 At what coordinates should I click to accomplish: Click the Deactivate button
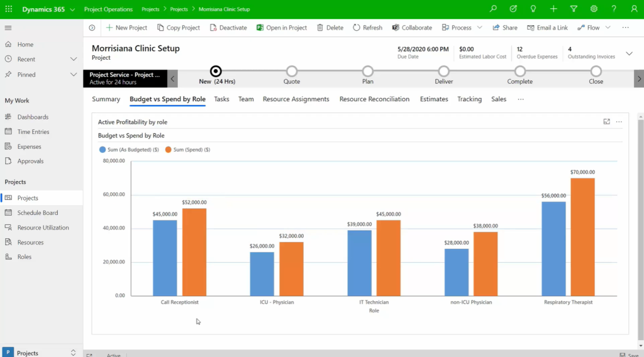point(228,28)
